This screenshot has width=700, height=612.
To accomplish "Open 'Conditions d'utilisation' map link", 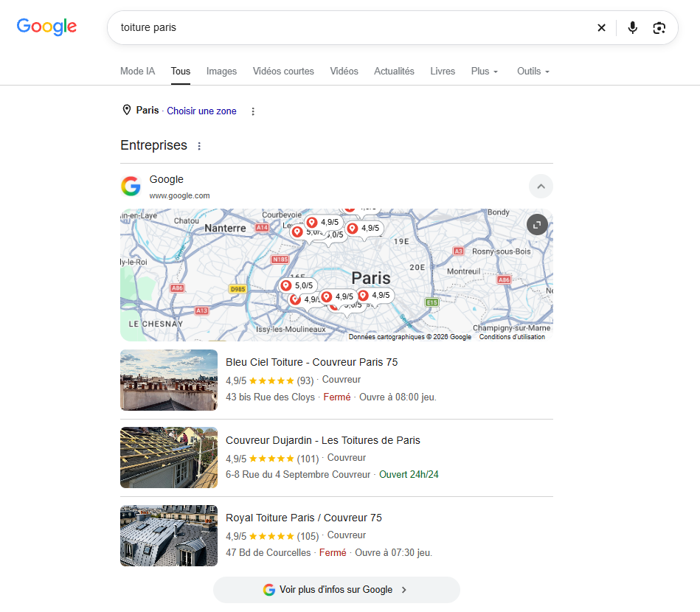I will (x=512, y=337).
